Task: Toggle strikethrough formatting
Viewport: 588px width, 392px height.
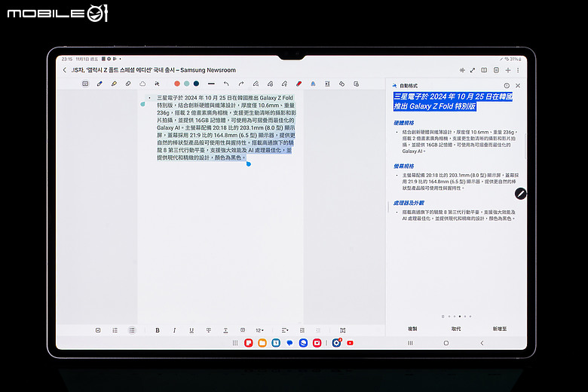Action: point(209,330)
